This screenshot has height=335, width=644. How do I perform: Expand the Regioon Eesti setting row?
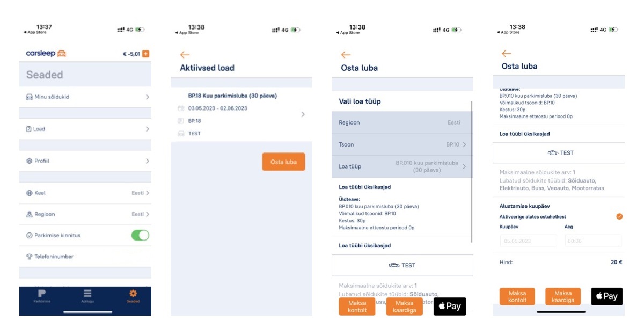pos(86,214)
